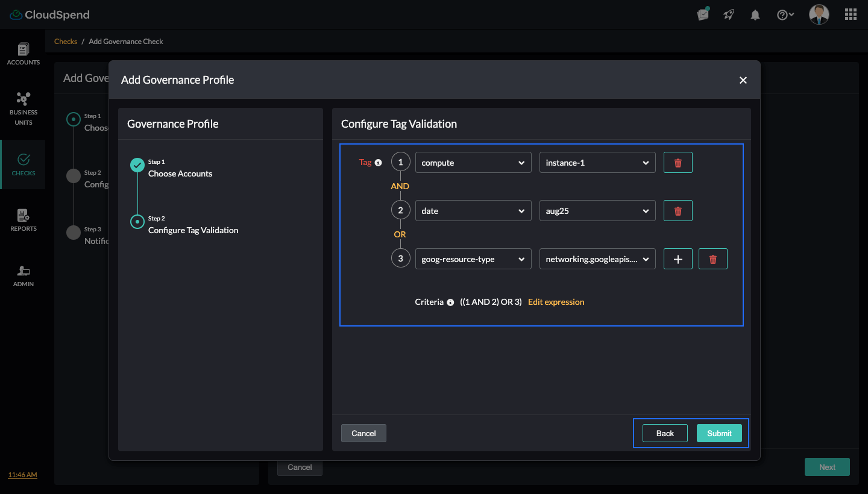Close the Add Governance Profile dialog

(743, 80)
